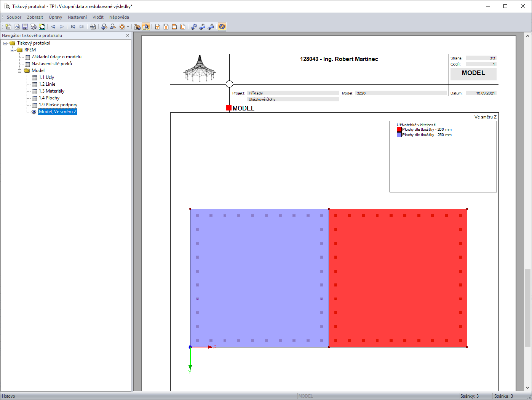Collapse the Tiskový protokol root node

(5, 43)
